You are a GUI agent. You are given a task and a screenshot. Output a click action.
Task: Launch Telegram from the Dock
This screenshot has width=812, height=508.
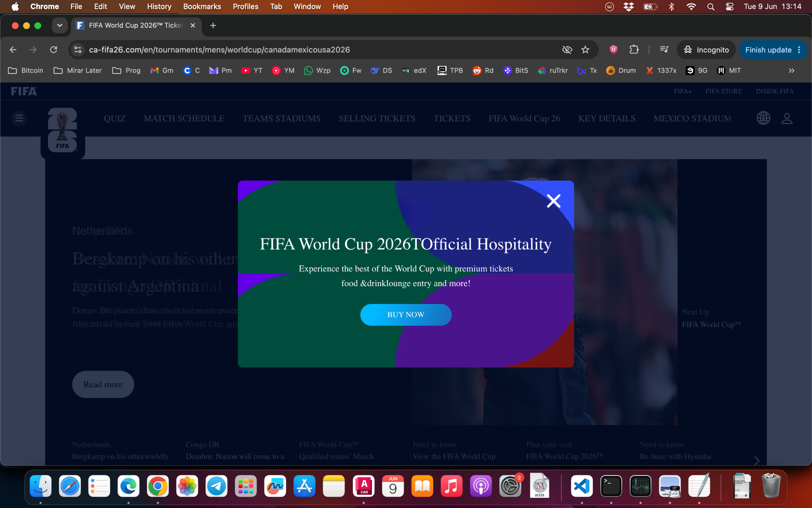(x=216, y=486)
